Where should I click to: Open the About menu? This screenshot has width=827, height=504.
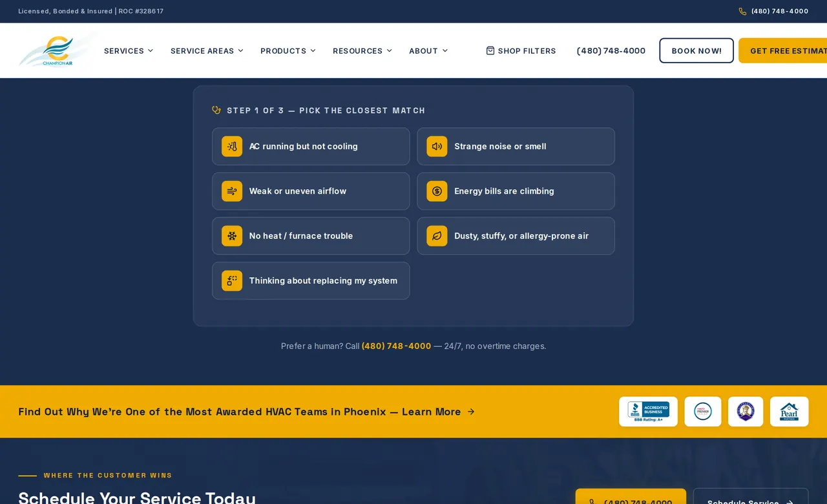coord(428,50)
